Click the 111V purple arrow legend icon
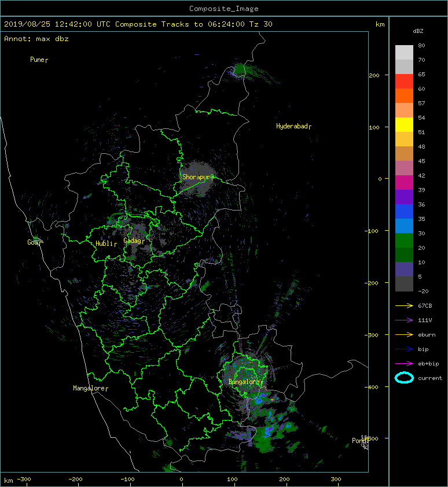Viewport: 448px width, 487px height. point(404,320)
